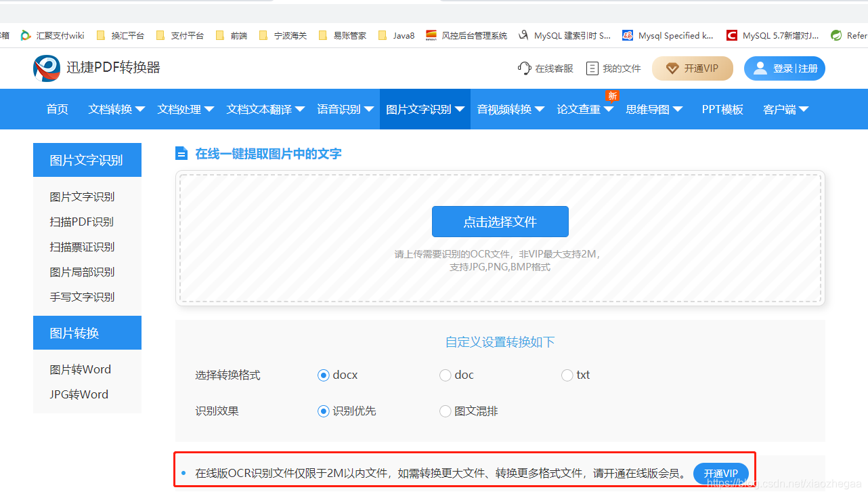Open the PPT模板 nav item
This screenshot has width=868, height=496.
722,109
